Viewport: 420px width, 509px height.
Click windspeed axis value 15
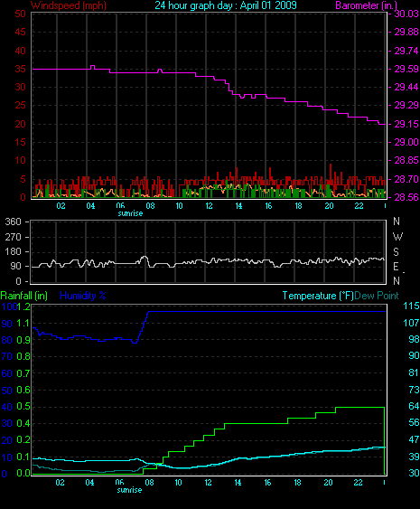coord(20,142)
